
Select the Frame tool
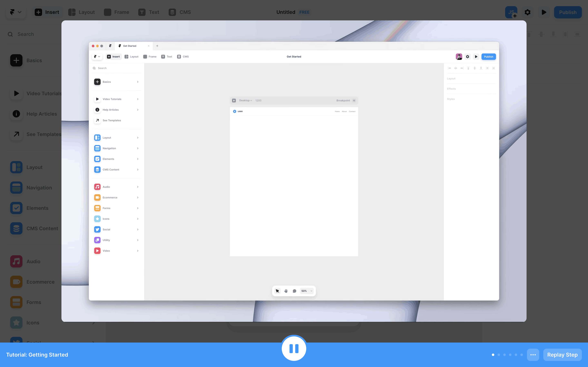point(117,12)
